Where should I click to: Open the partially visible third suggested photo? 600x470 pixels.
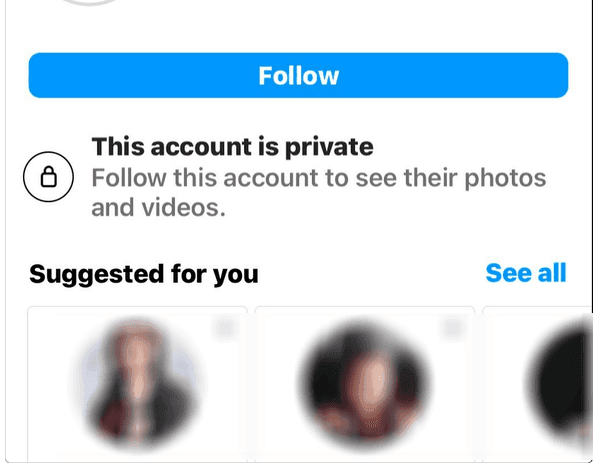559,383
